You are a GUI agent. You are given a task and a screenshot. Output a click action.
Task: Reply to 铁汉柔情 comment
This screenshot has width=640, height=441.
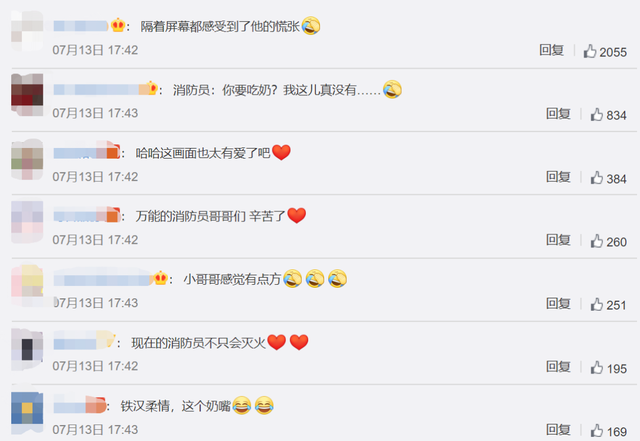pos(558,430)
